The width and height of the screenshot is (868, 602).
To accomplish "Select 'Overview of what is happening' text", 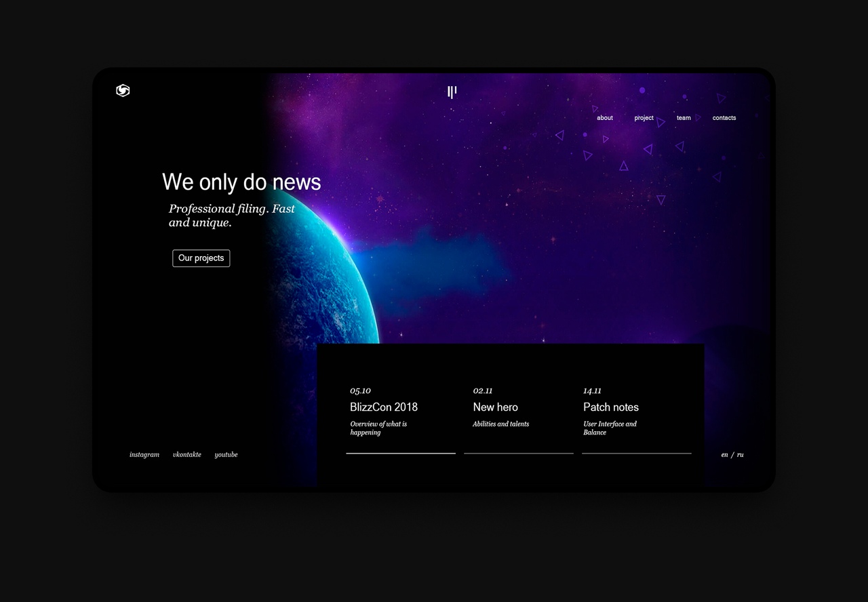I will pyautogui.click(x=378, y=428).
